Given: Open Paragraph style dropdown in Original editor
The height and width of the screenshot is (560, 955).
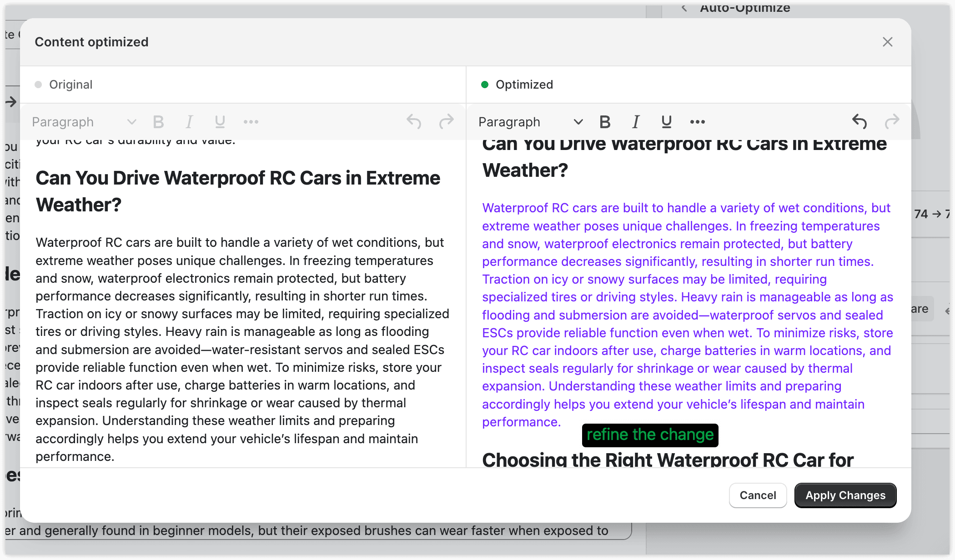Looking at the screenshot, I should [x=84, y=122].
